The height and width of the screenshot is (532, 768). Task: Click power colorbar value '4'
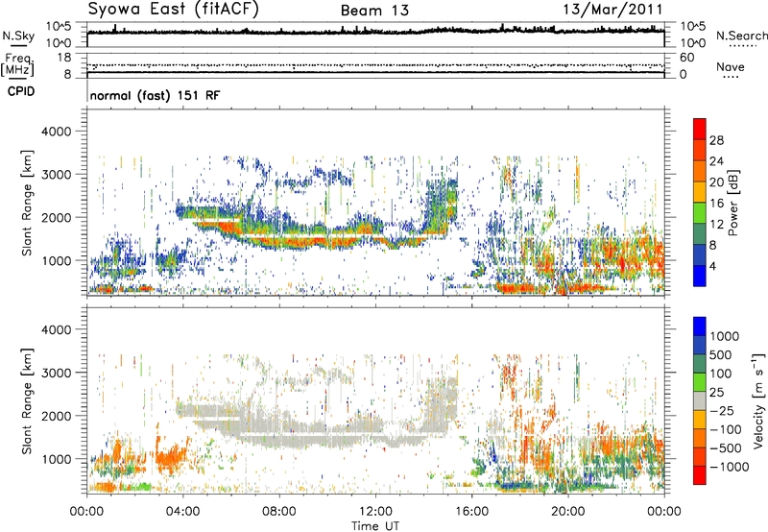712,266
